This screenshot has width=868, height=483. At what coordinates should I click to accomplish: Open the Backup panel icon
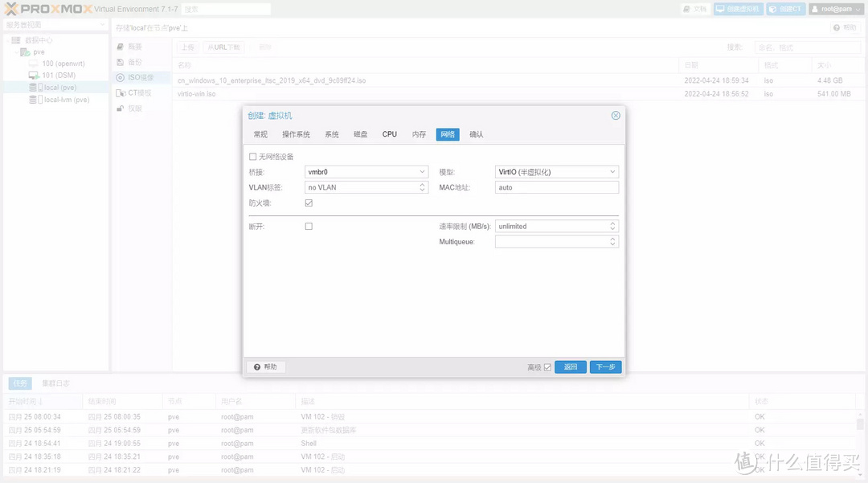[x=120, y=63]
